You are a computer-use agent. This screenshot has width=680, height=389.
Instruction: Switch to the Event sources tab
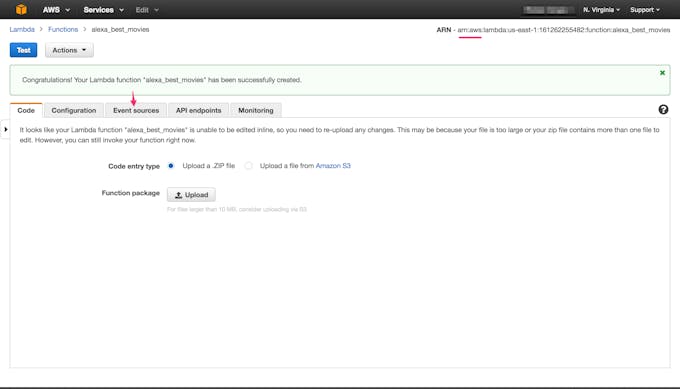coord(136,110)
